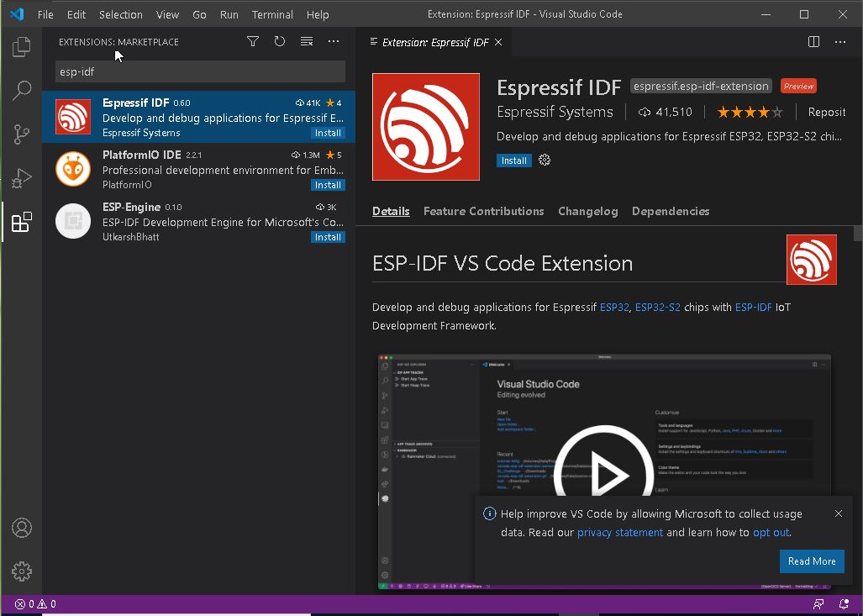The image size is (863, 616).
Task: Click the Read More button
Action: coord(812,561)
